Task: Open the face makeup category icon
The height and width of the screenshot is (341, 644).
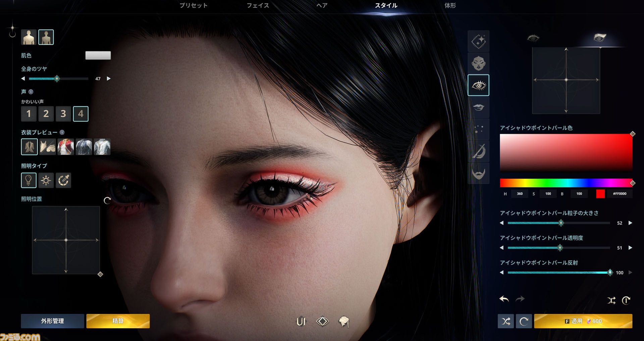Action: pyautogui.click(x=478, y=63)
